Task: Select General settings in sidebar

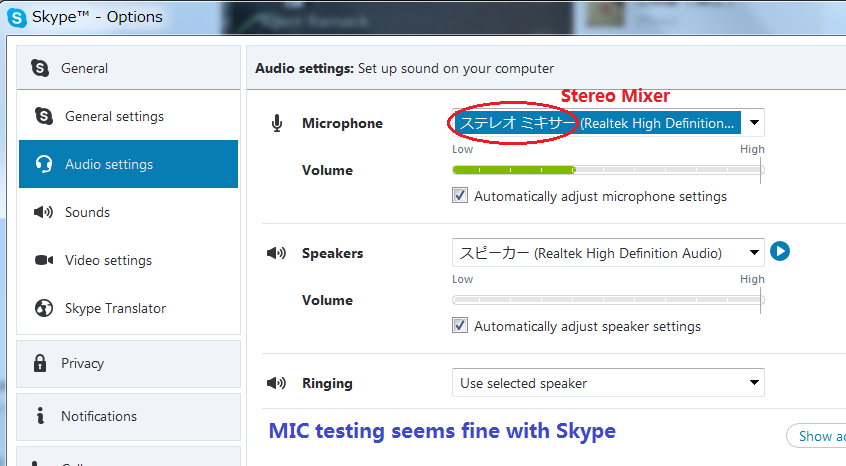Action: click(128, 116)
